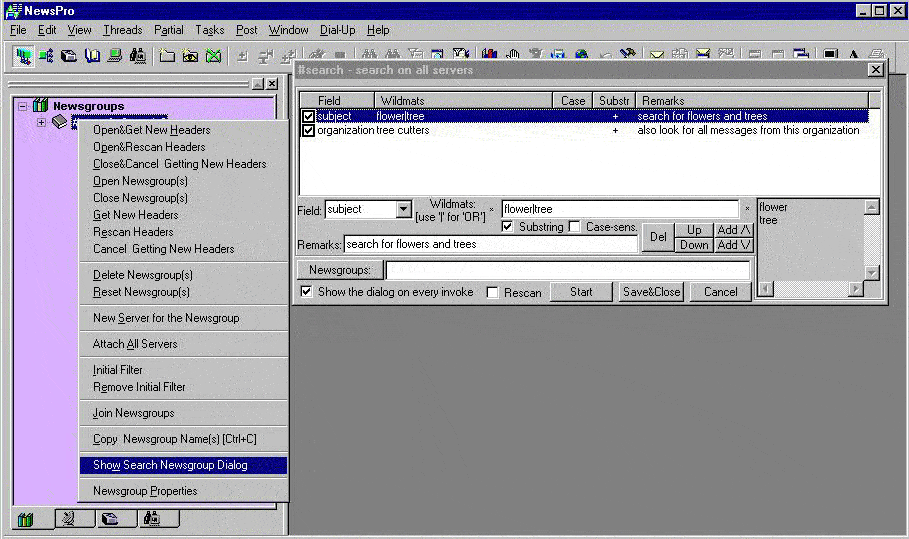
Task: Click the black box toolbar icon
Action: coord(68,56)
